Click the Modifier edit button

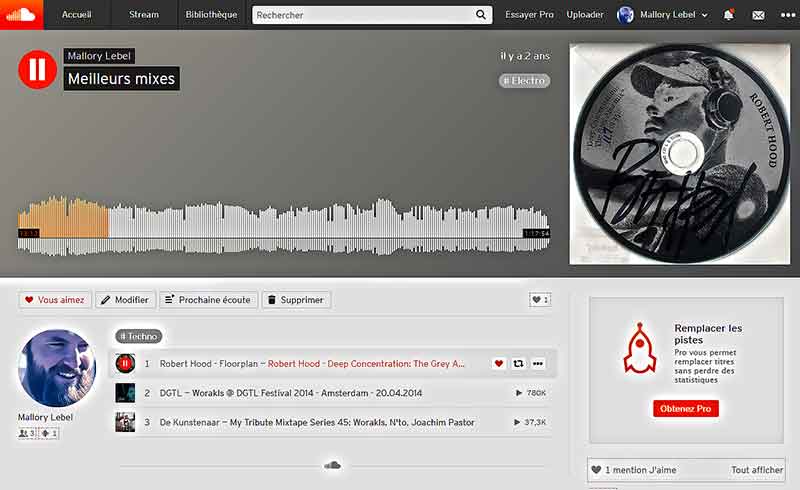[126, 300]
